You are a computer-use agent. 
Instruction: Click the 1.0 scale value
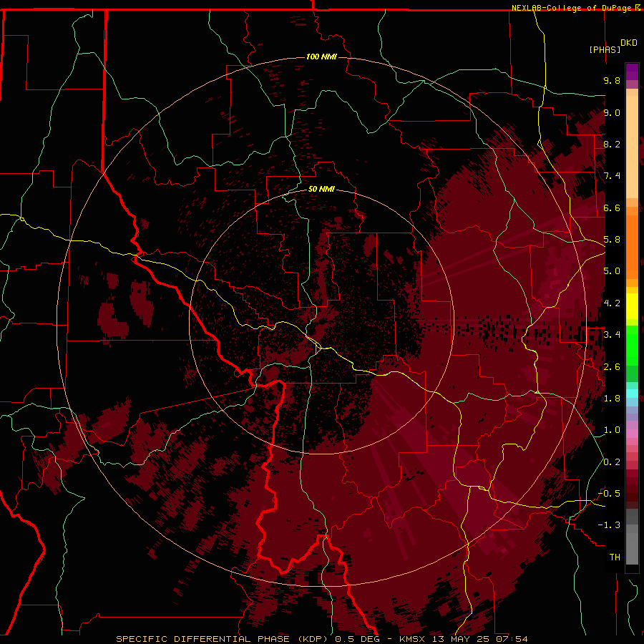(x=612, y=430)
